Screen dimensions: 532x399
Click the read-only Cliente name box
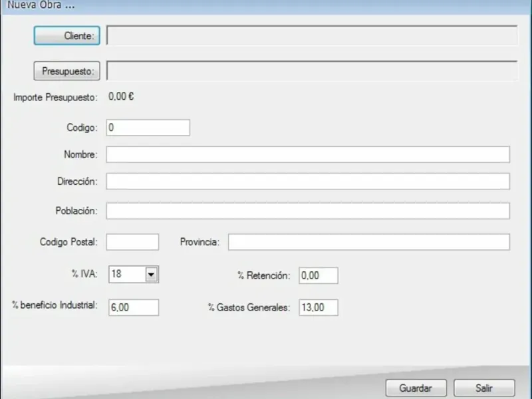312,35
